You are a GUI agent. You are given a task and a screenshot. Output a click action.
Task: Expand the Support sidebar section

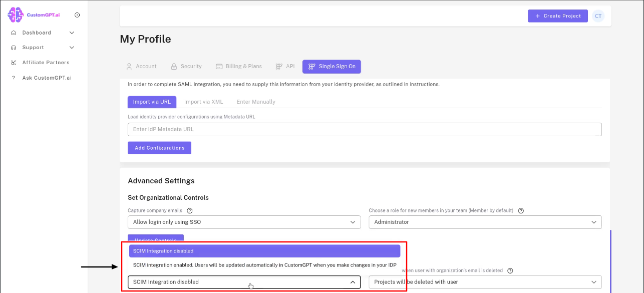[72, 47]
